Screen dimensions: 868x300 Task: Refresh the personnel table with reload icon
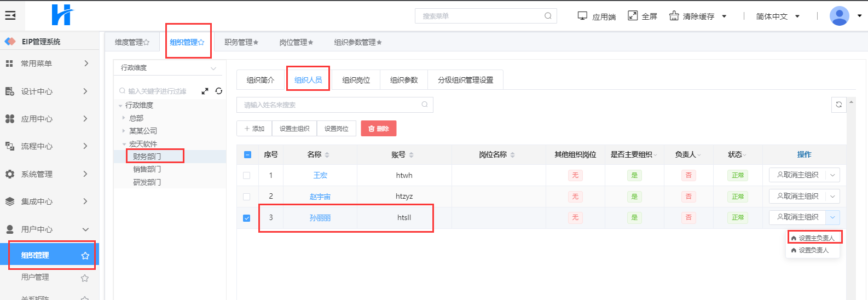pos(838,105)
